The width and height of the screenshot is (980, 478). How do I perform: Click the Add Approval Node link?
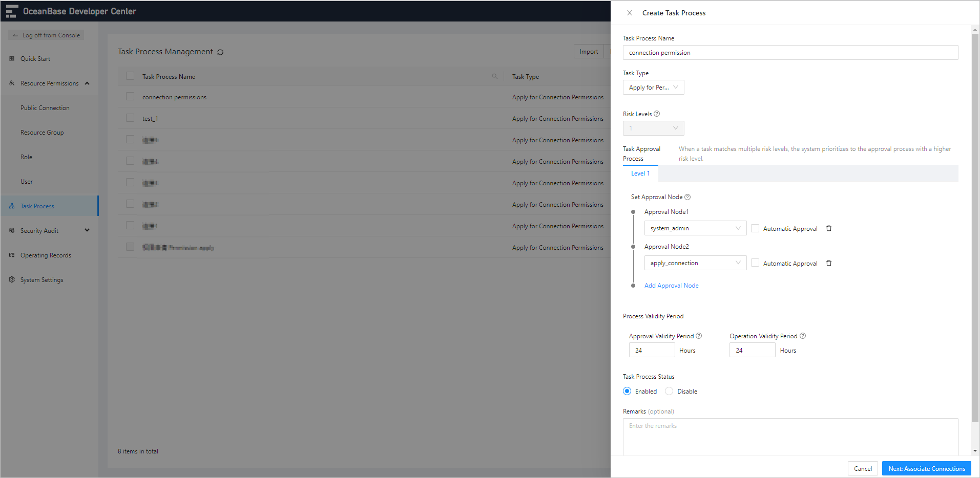[x=671, y=285]
